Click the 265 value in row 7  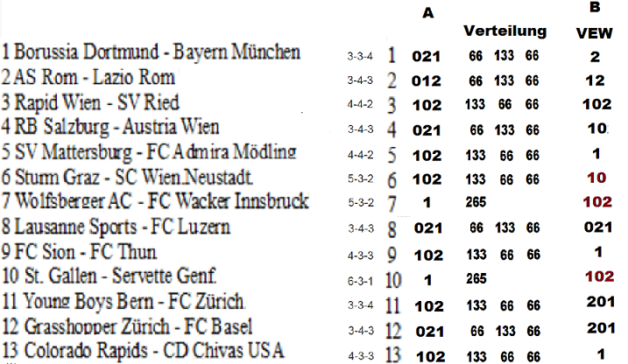pyautogui.click(x=476, y=202)
